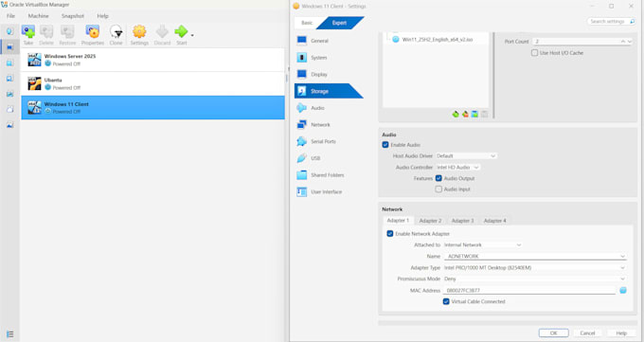Click the greyed remove attachment icon under storage tree
644x342 pixels.
tap(485, 114)
